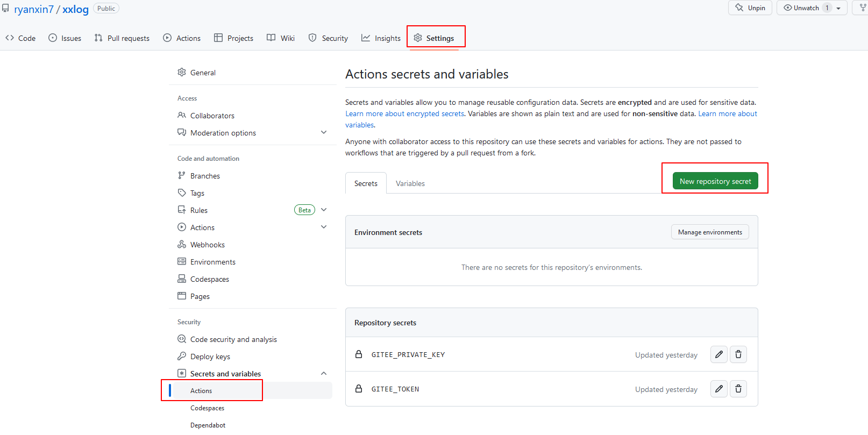868x435 pixels.
Task: Expand Moderation options chevron
Action: (324, 132)
